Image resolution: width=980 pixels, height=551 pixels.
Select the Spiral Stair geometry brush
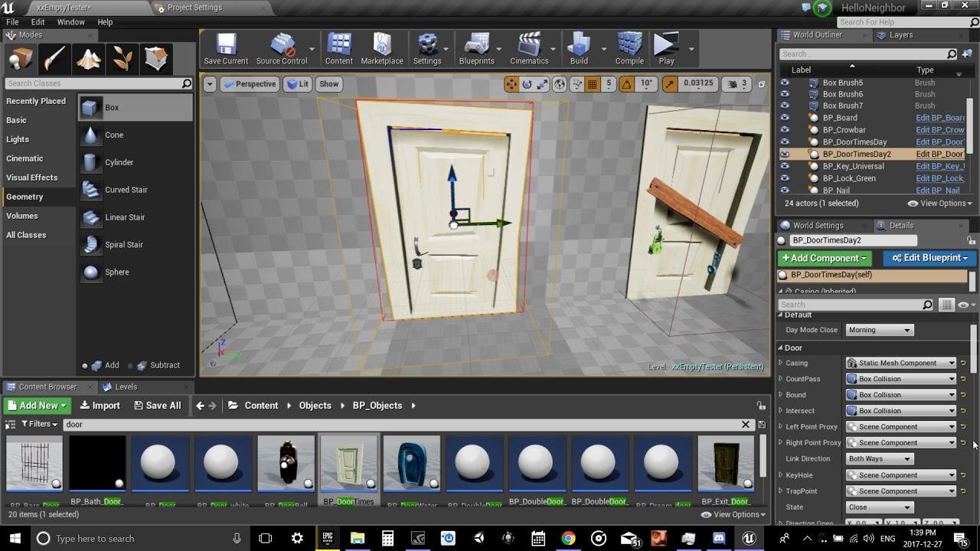point(136,245)
